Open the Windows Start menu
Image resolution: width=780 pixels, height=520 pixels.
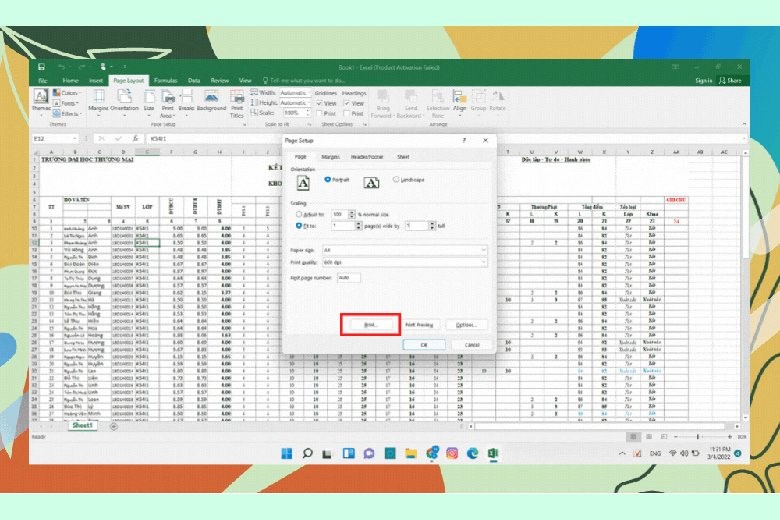click(287, 453)
